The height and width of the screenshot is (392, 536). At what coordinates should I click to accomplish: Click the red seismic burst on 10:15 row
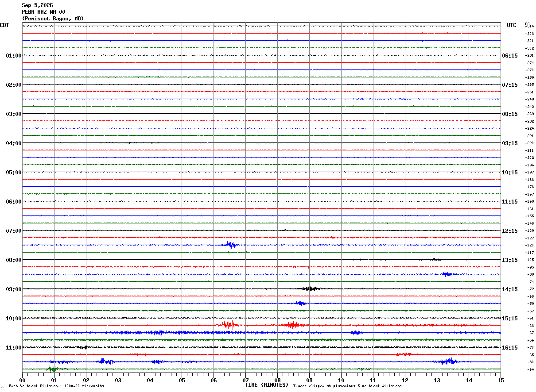point(227,325)
